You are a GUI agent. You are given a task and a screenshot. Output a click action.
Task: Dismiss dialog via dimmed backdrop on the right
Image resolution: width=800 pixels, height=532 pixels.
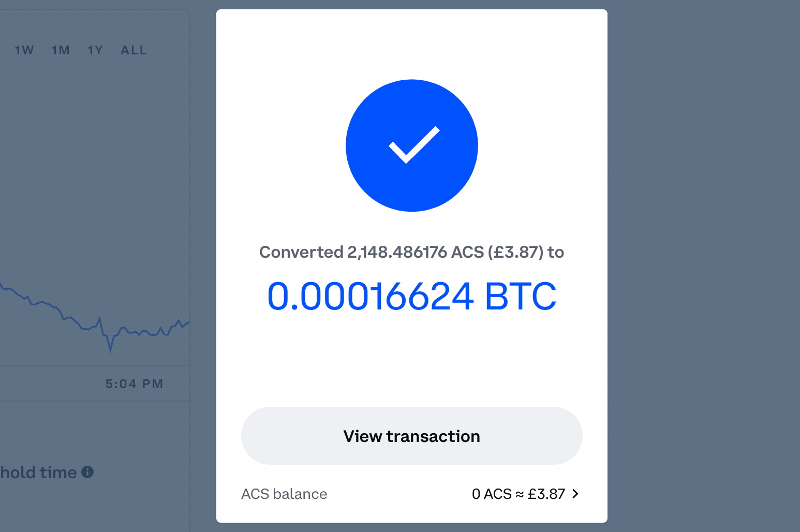[704, 259]
